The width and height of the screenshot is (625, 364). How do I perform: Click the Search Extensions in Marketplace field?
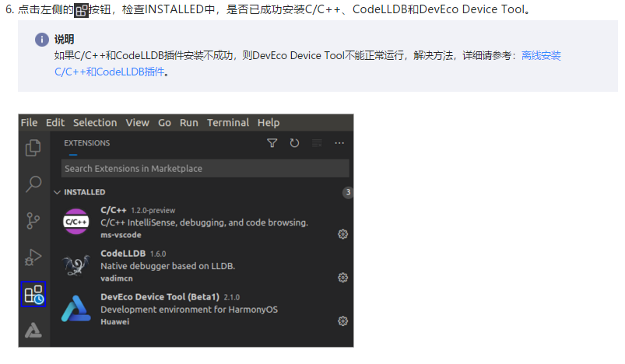[x=205, y=169]
